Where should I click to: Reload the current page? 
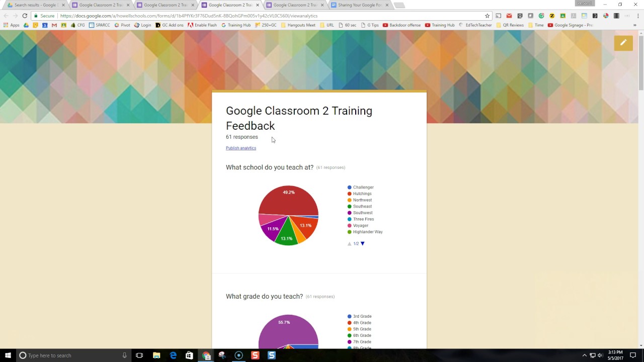[25, 16]
